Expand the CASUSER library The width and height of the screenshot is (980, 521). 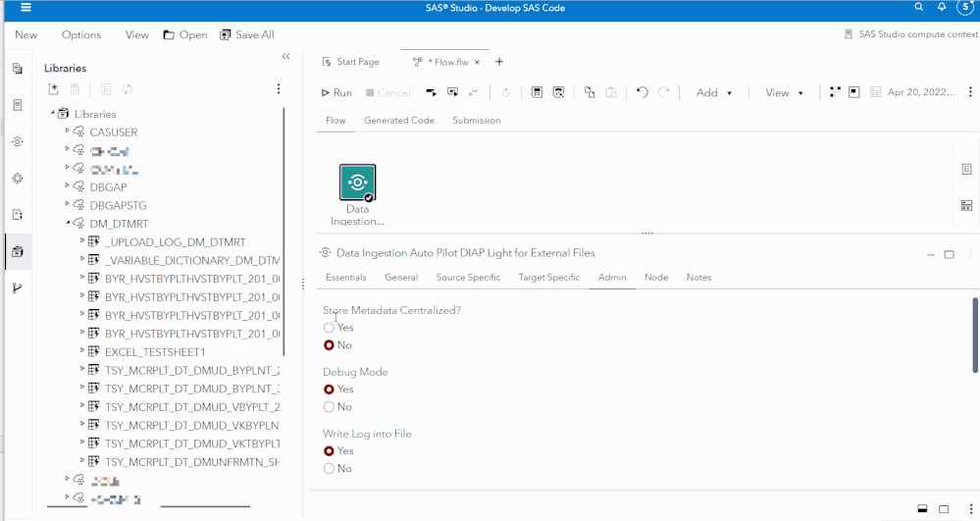point(67,130)
